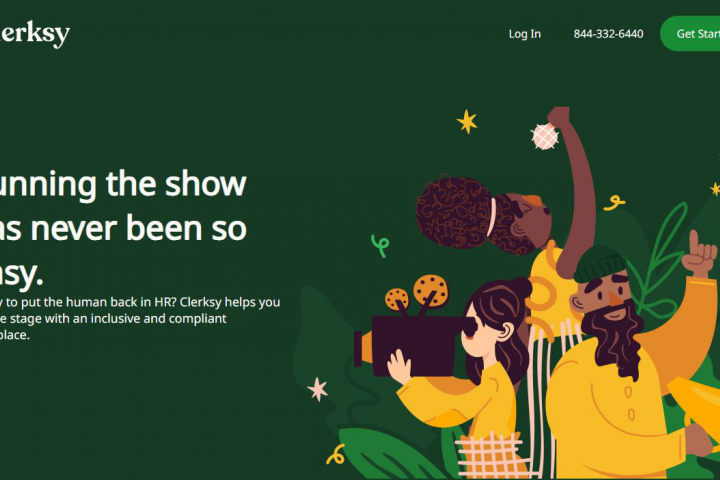Click the green Get Started button

691,34
